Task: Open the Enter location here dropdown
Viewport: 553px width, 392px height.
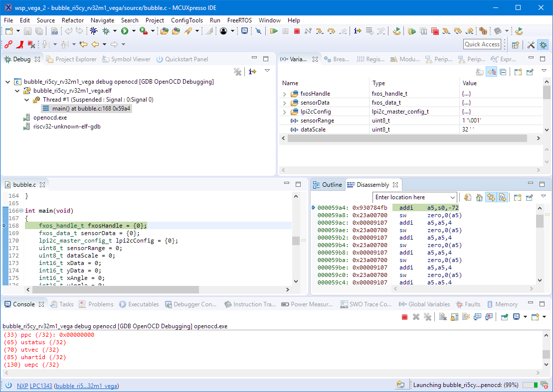Action: pos(452,197)
